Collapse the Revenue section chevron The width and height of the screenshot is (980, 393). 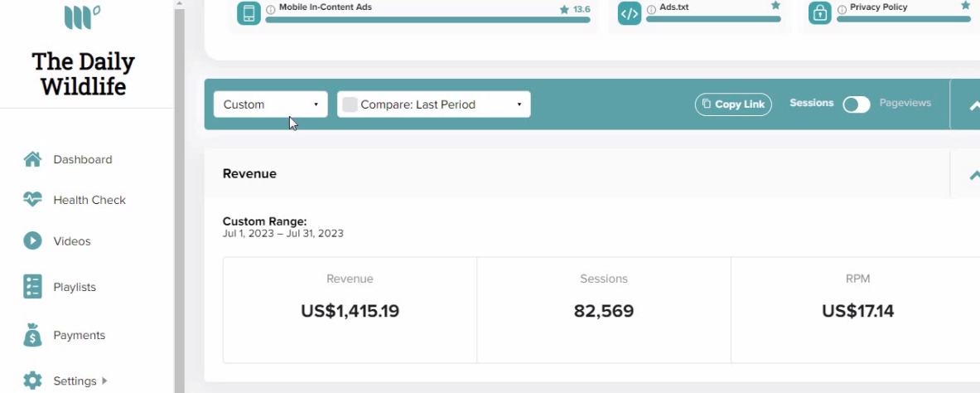[x=973, y=175]
